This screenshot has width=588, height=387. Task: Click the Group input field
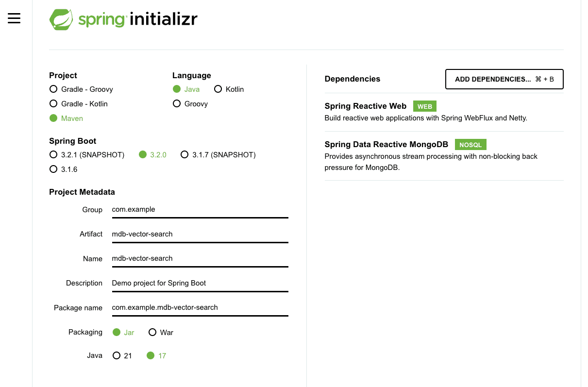coord(200,210)
